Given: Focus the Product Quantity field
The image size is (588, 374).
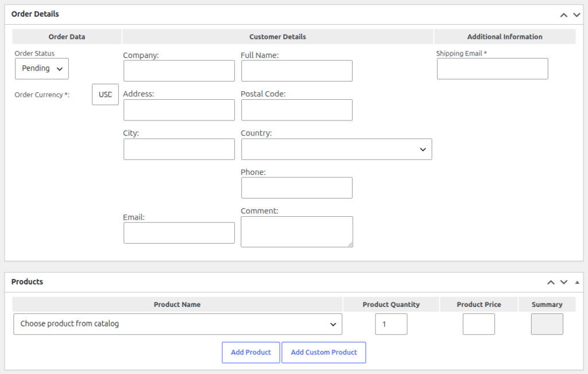Looking at the screenshot, I should [391, 324].
